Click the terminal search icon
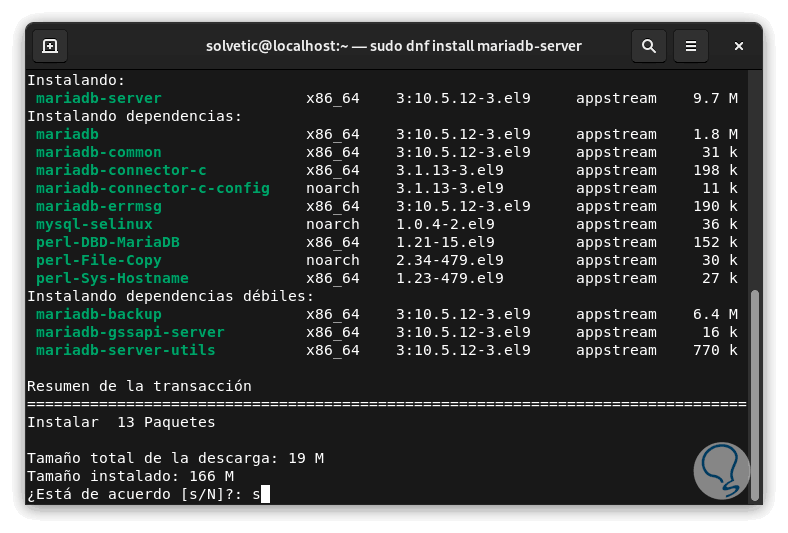788x533 pixels. (649, 46)
